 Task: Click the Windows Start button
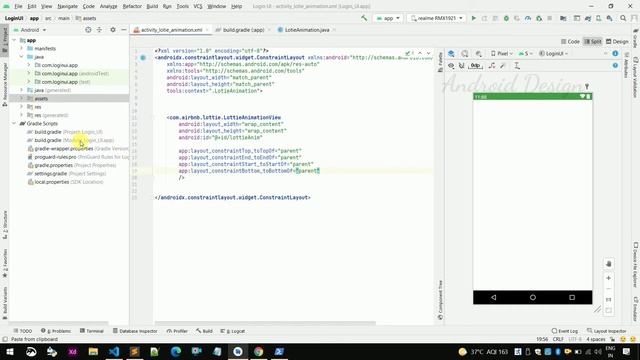[10, 351]
